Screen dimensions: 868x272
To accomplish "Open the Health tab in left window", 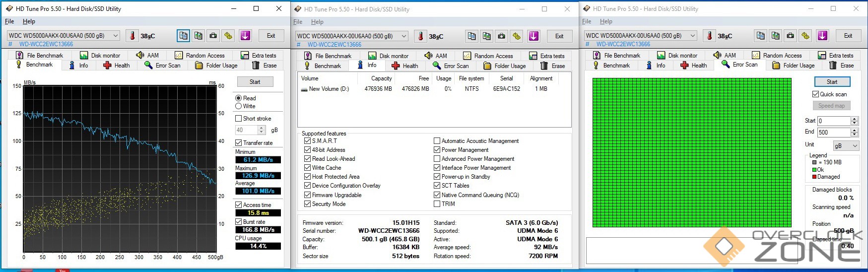I will (117, 66).
